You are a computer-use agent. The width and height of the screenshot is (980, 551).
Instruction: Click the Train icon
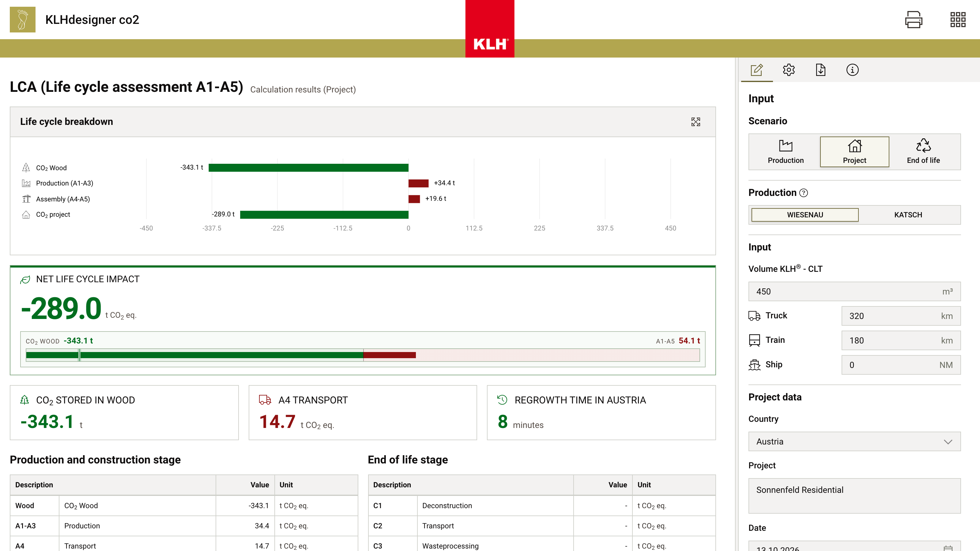click(x=754, y=340)
